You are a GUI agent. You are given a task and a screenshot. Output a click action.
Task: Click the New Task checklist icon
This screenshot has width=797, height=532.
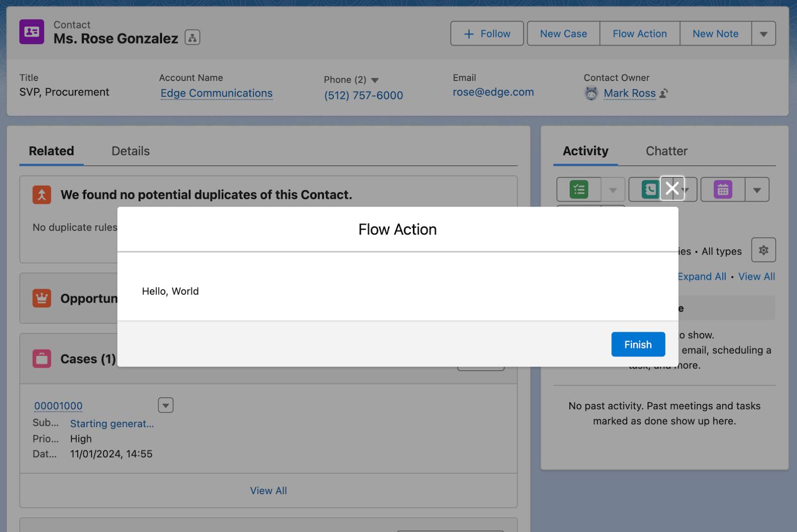pyautogui.click(x=579, y=189)
